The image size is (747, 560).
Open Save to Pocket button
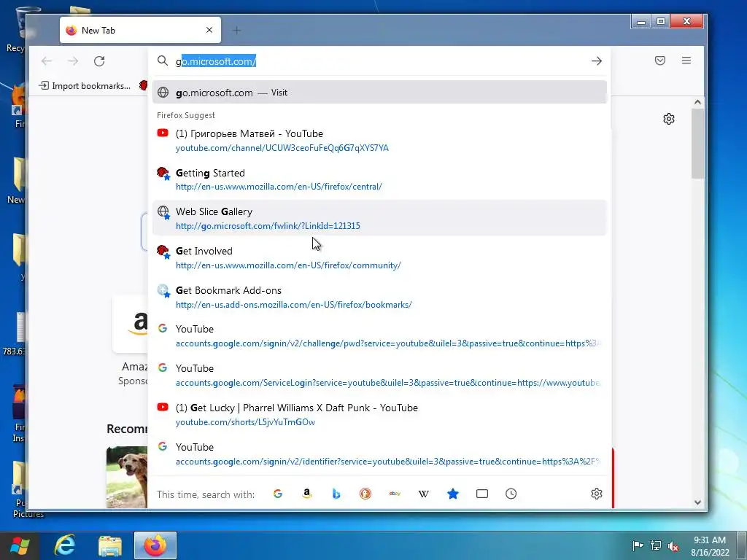coord(659,61)
